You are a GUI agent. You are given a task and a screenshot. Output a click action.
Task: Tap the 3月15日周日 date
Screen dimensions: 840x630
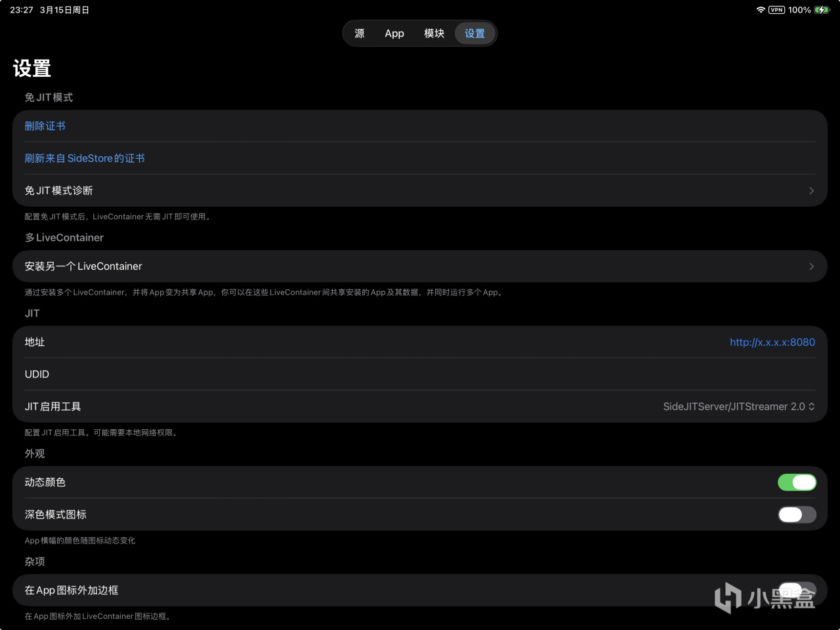[x=64, y=10]
